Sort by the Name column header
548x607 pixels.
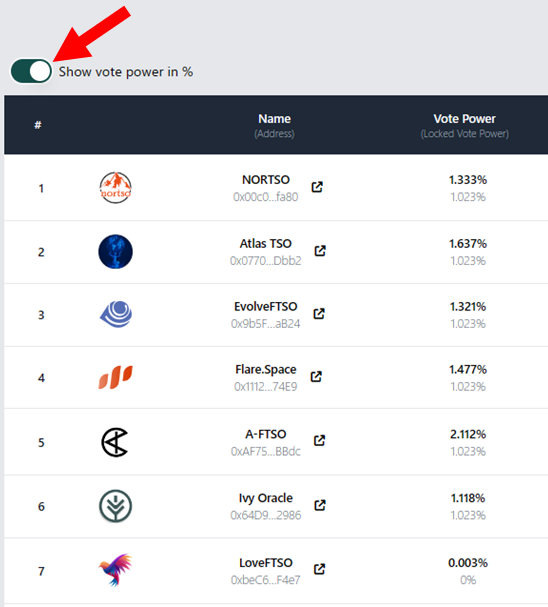(x=274, y=119)
